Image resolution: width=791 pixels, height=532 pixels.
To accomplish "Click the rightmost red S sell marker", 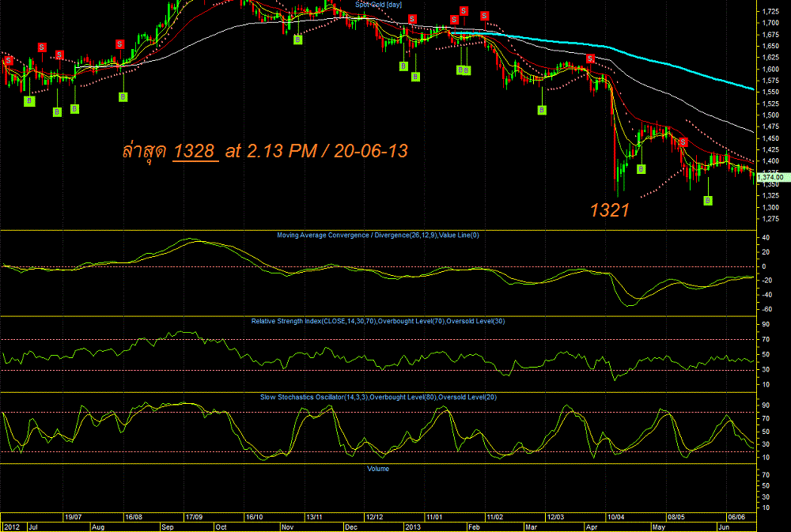I will 683,142.
